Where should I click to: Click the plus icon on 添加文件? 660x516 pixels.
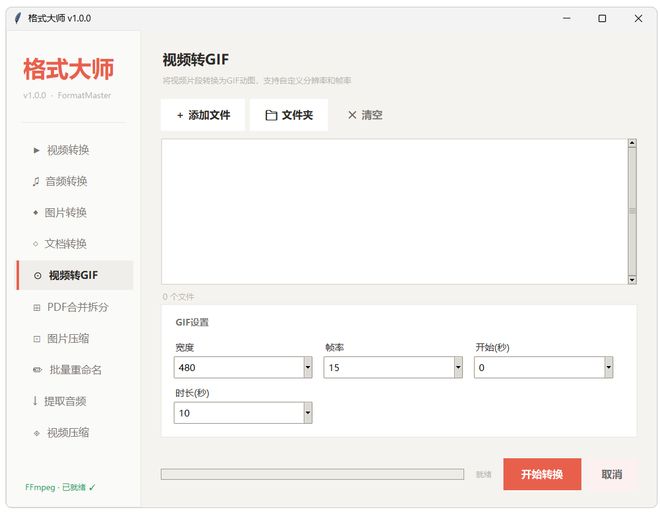coord(180,115)
